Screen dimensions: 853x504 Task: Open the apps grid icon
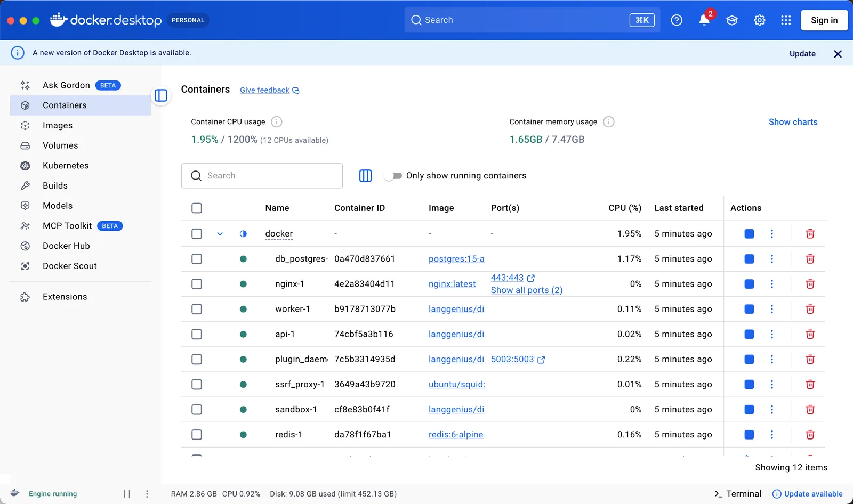tap(786, 20)
